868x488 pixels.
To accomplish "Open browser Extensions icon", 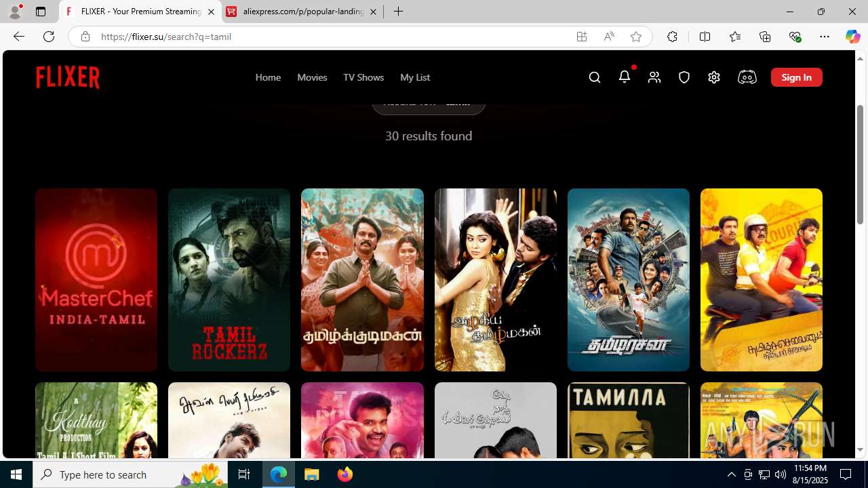I will (x=672, y=37).
